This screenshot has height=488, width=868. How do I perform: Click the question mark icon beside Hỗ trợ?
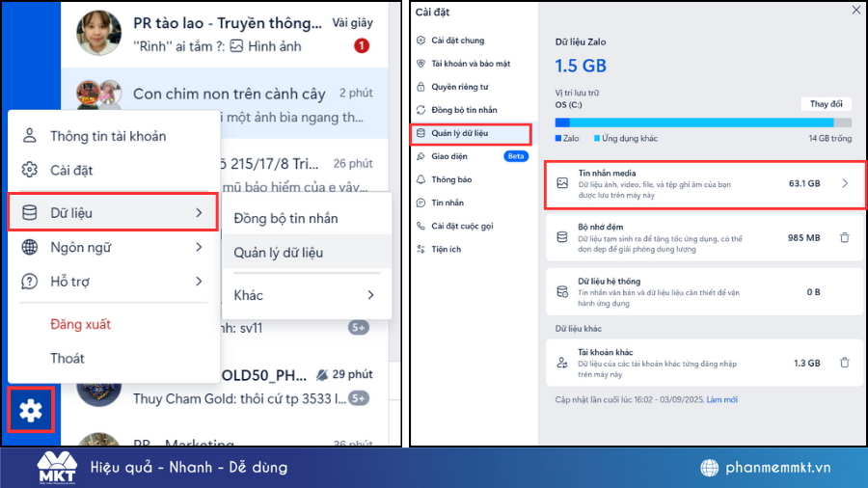(x=29, y=281)
